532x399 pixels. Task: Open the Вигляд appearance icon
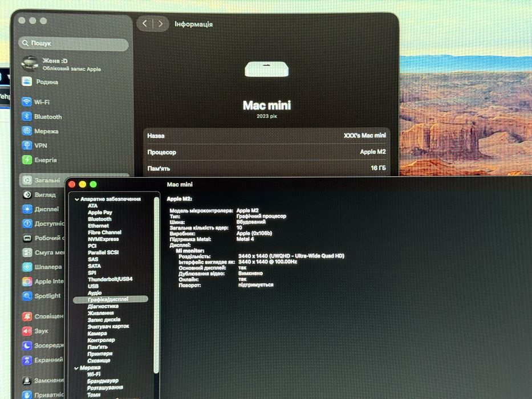(27, 195)
